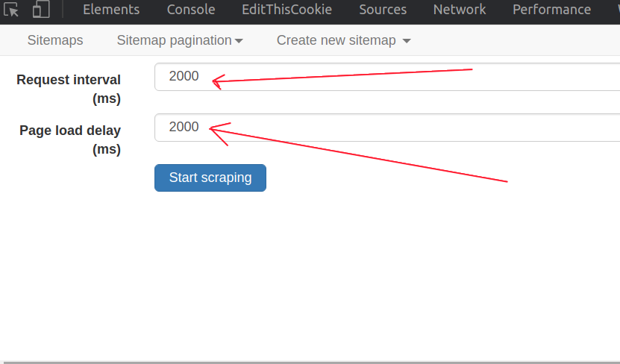Select the cut-off tab after Performance

619,10
